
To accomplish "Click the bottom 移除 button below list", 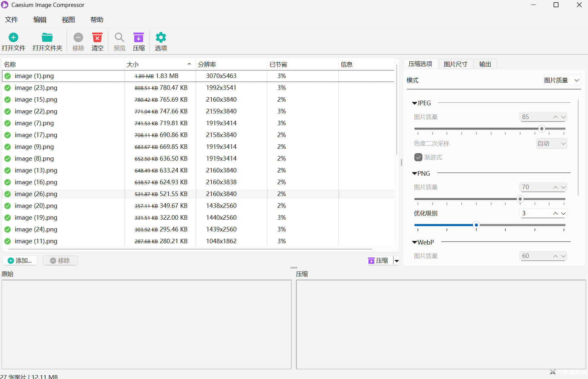I will (x=60, y=261).
